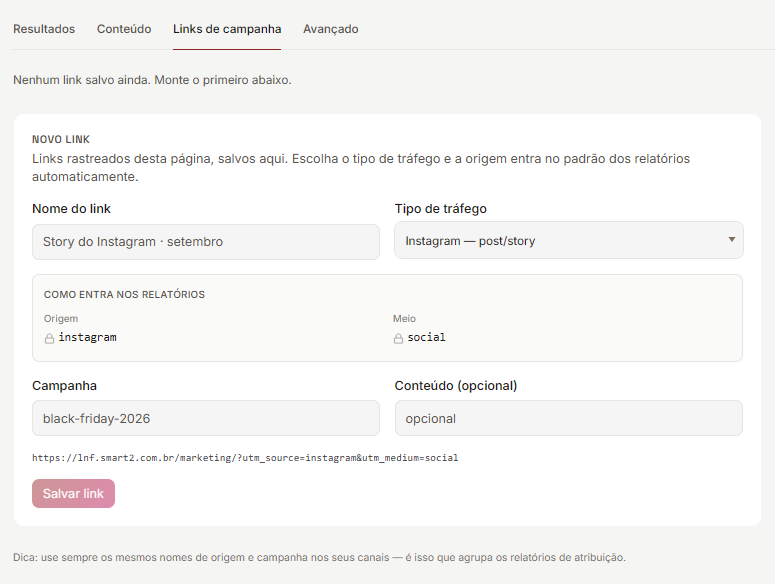Viewport: 775px width, 584px height.
Task: Click the lock icon beside social
Action: (x=398, y=338)
